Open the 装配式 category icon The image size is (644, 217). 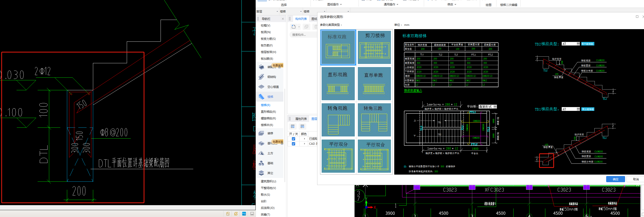coord(262,67)
